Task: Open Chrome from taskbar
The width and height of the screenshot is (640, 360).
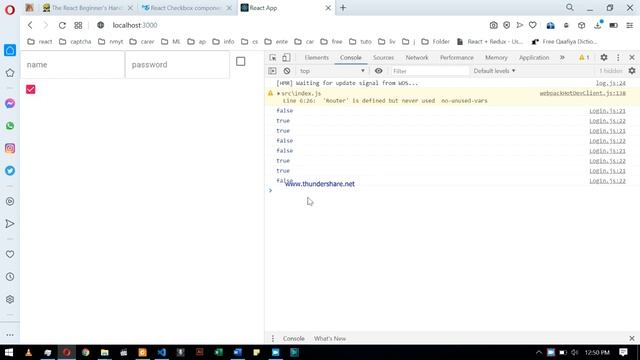Action: 85,352
